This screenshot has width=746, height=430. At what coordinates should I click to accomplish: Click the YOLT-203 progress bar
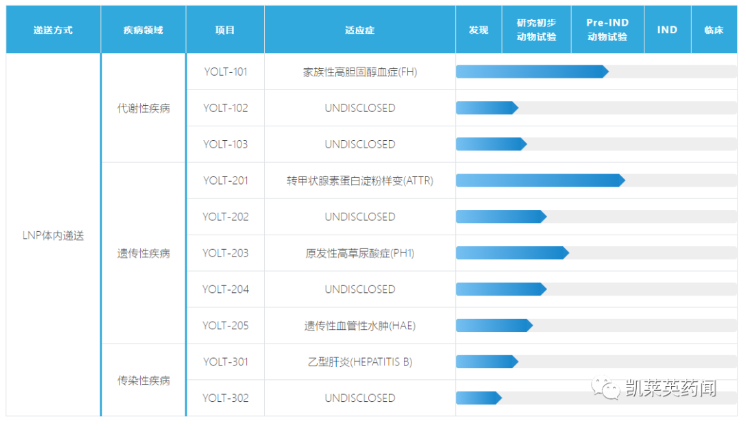tap(512, 253)
